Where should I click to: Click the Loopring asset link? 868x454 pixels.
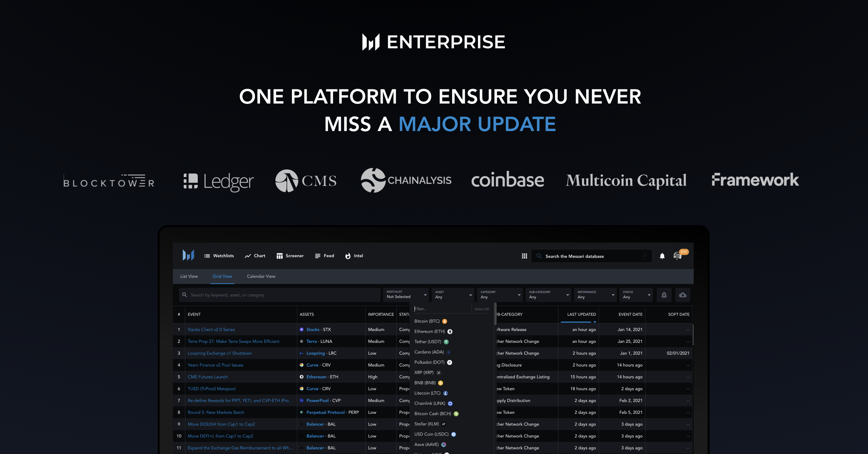point(315,353)
